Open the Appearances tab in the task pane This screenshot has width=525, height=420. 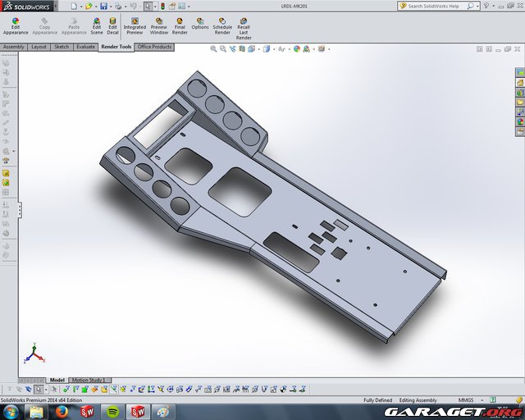click(519, 121)
